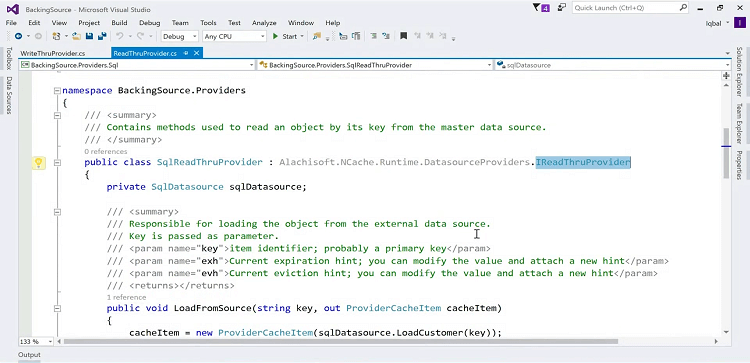Image resolution: width=750 pixels, height=363 pixels.
Task: Switch to the WriteThruProvider.cs tab
Action: (x=53, y=53)
